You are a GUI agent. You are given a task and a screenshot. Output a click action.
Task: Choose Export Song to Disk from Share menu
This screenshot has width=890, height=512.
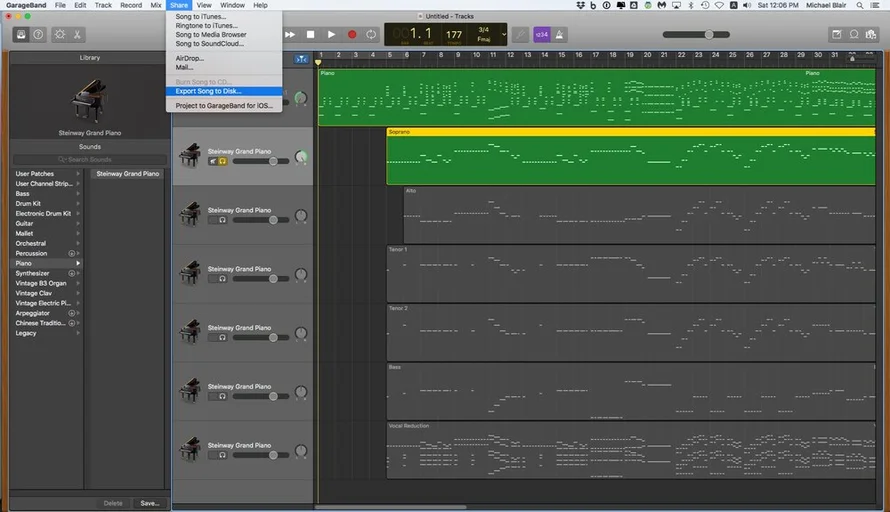pos(224,91)
